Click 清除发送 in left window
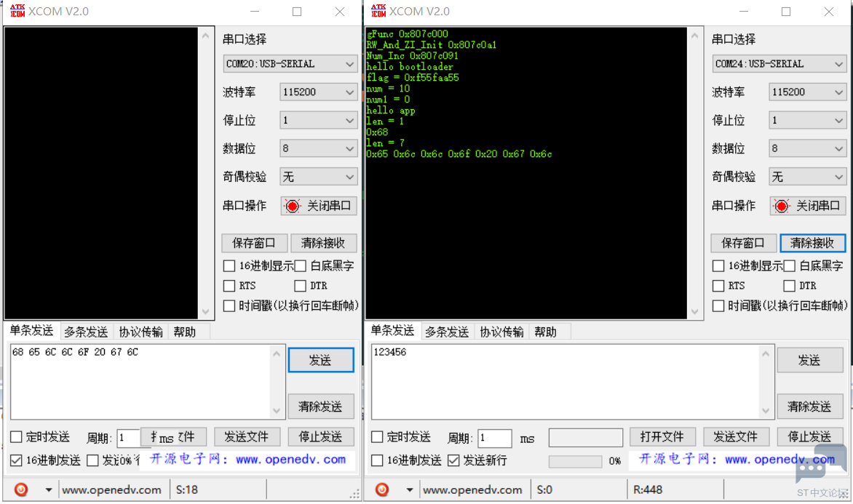 pos(320,407)
